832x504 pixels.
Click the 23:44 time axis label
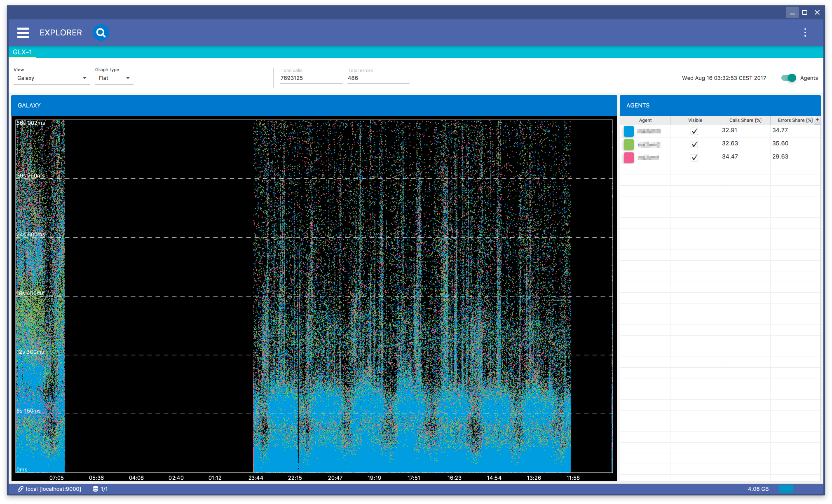tap(255, 478)
